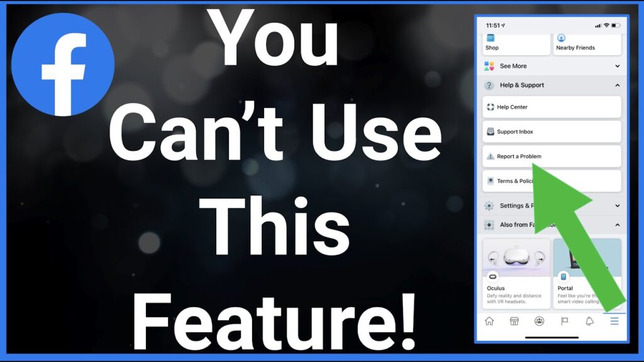Click the Oculus logo badge
Viewport: 644px width, 362px height.
(492, 277)
